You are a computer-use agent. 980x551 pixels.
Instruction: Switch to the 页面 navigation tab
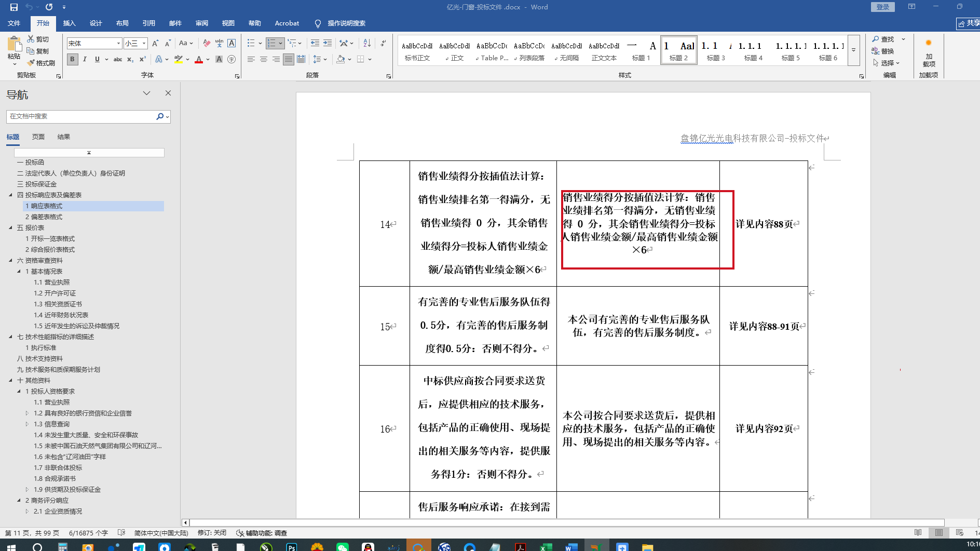[38, 137]
